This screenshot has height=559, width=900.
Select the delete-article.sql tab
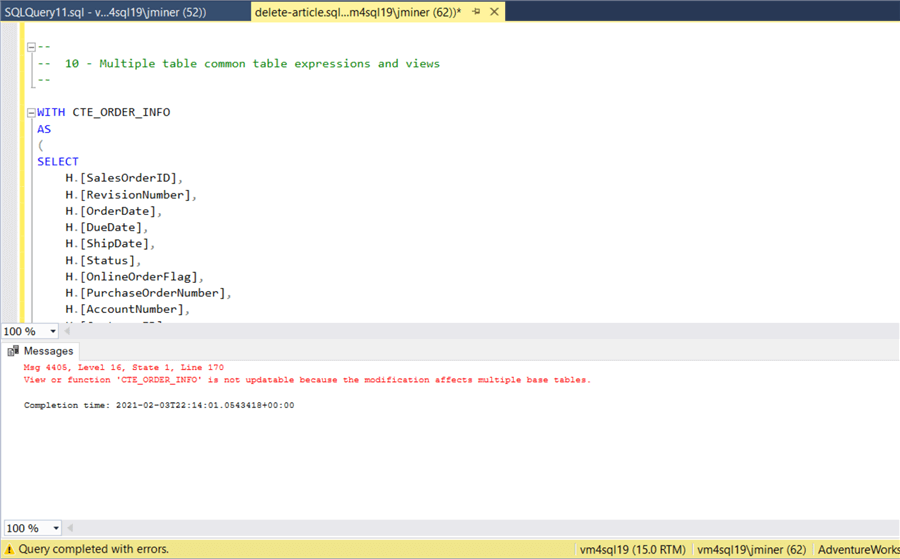358,12
